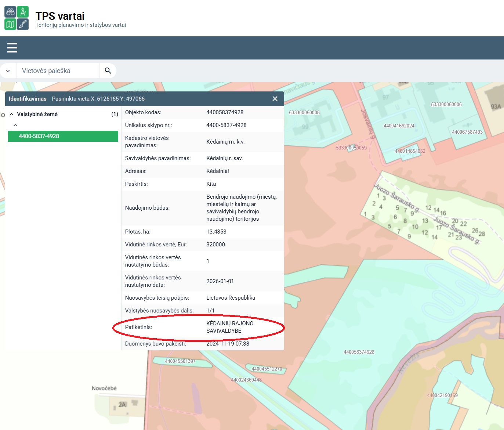Click the Identifikavimas panel title
The height and width of the screenshot is (430, 504).
(x=28, y=99)
